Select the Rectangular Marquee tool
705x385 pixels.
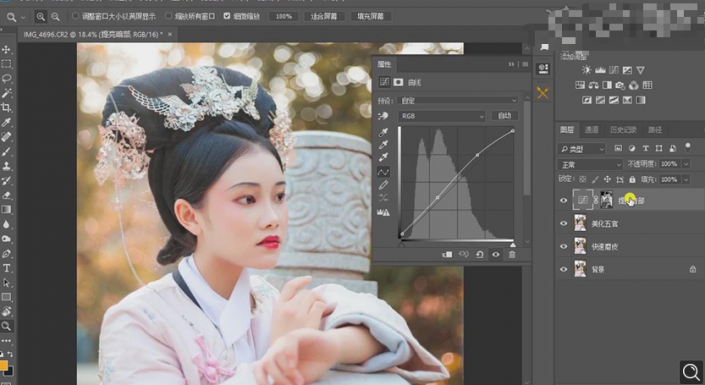click(x=6, y=63)
